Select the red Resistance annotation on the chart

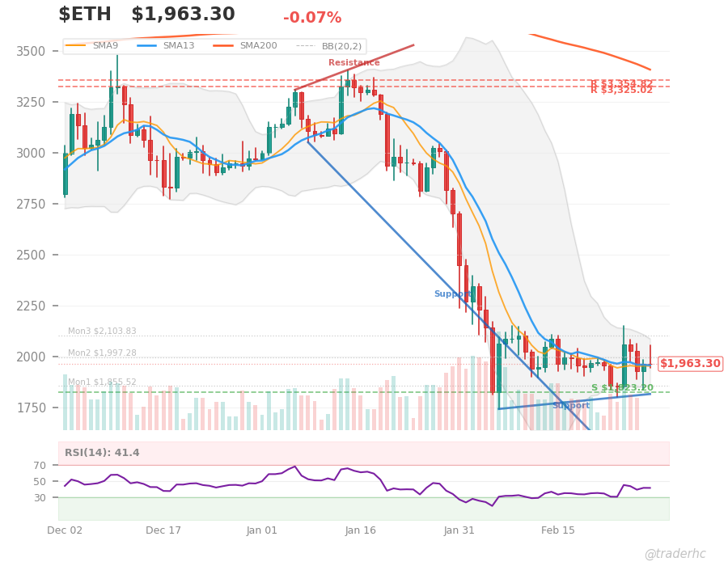pos(353,61)
